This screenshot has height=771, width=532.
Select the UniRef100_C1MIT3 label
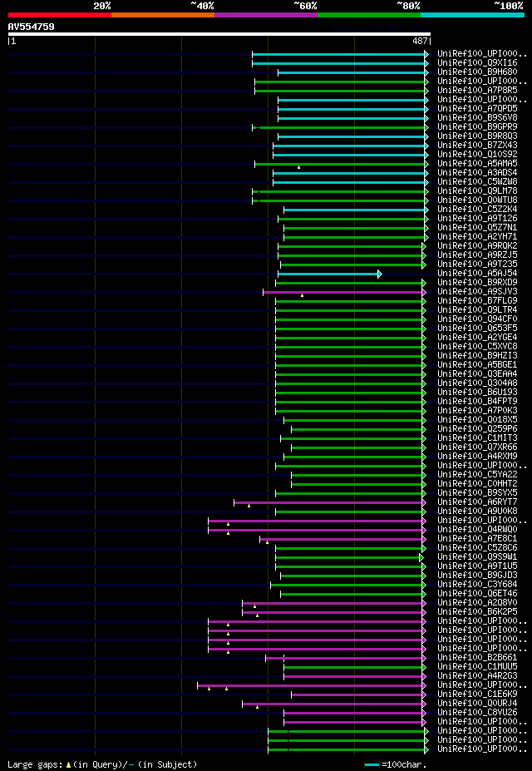tap(477, 437)
